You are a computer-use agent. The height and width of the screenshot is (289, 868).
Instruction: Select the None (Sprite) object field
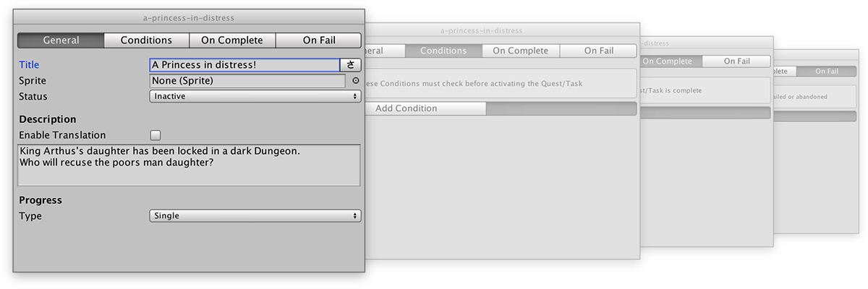point(247,81)
